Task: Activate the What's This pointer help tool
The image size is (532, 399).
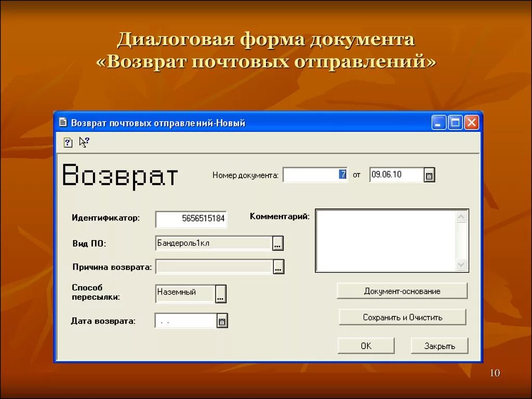Action: coord(84,142)
